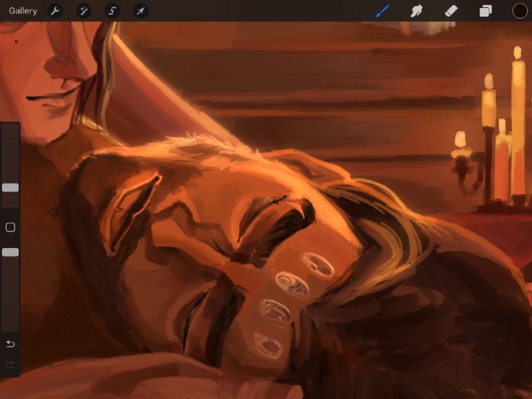Tap the square Modify button in sidebar
Viewport: 532px width, 399px height.
[x=10, y=227]
